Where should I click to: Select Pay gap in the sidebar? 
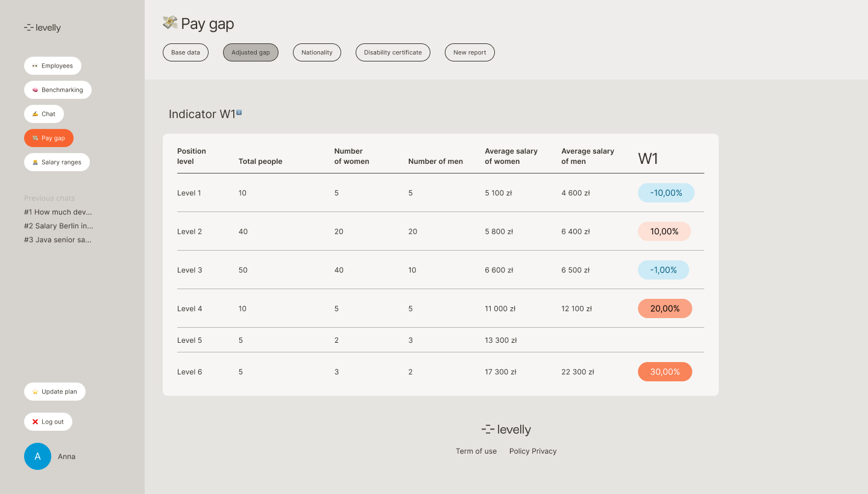[49, 138]
